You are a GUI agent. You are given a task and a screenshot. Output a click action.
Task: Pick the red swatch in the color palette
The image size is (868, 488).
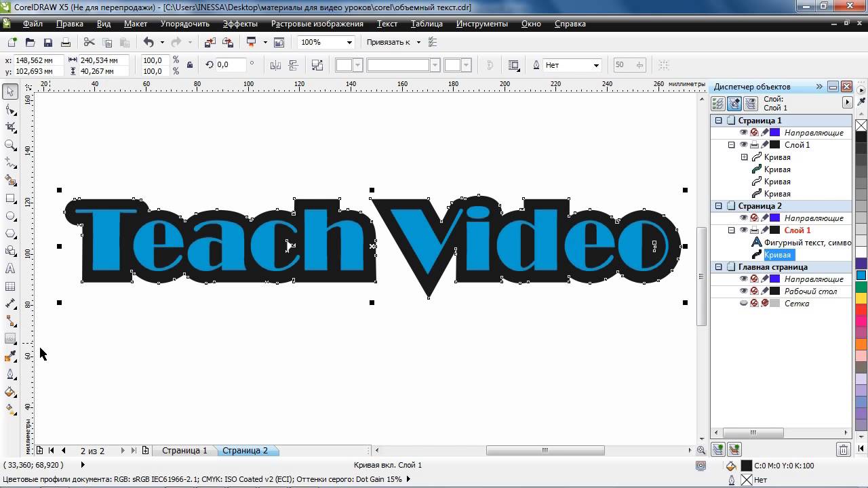tap(861, 310)
